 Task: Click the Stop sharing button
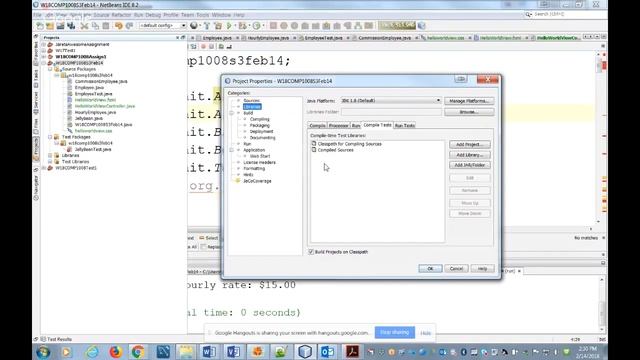[x=395, y=332]
